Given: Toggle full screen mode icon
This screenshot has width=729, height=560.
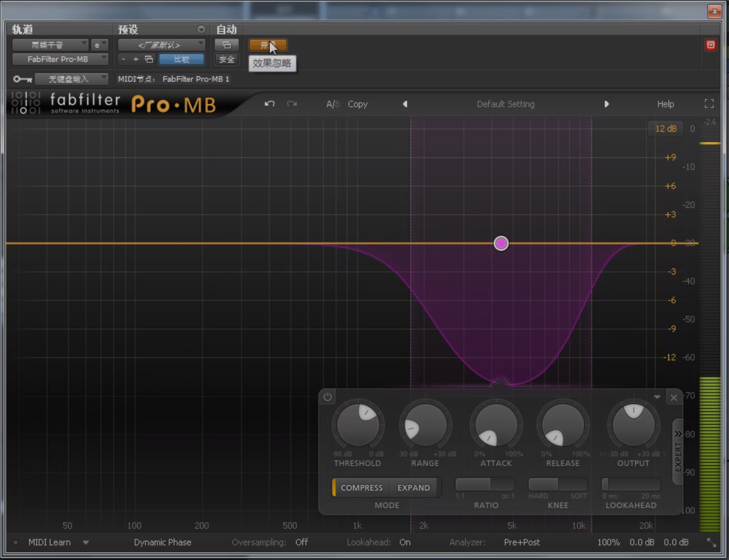Looking at the screenshot, I should coord(709,104).
